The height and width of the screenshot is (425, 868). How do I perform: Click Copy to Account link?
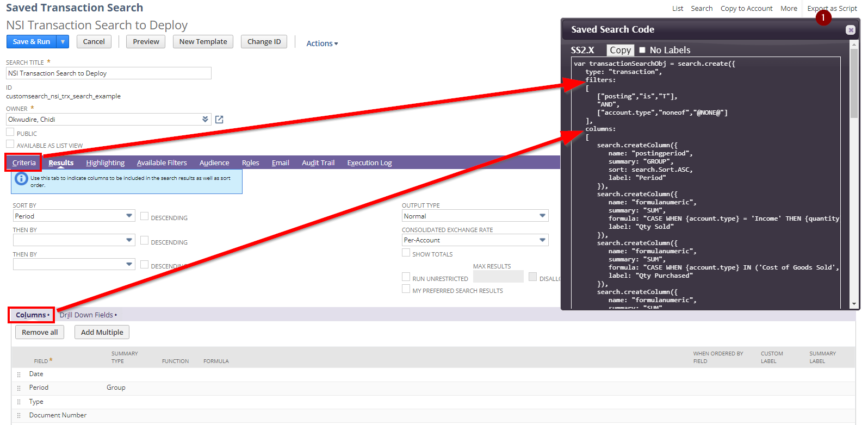[746, 8]
